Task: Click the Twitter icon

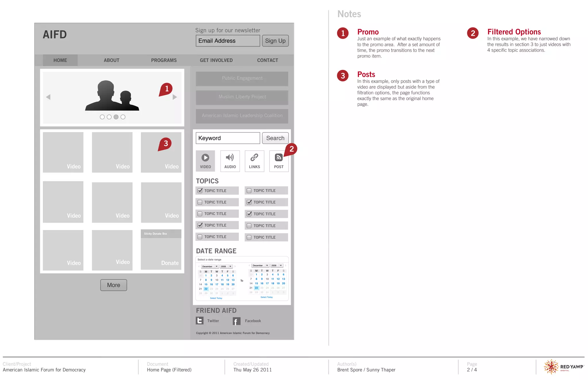Action: click(x=200, y=321)
